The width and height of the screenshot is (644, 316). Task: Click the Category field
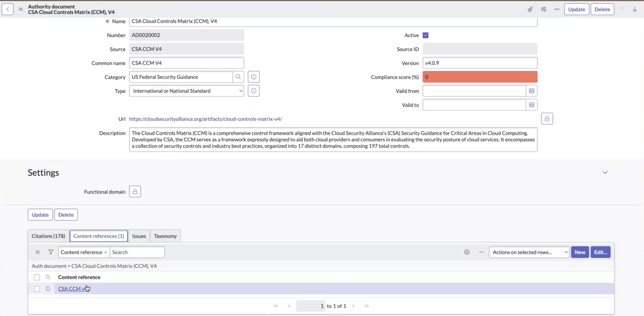tap(181, 77)
